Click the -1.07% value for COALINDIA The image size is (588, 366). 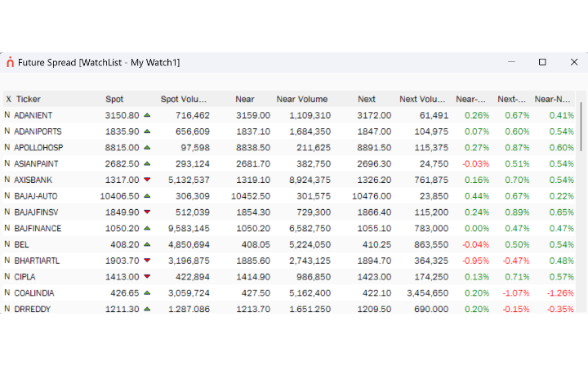[515, 292]
